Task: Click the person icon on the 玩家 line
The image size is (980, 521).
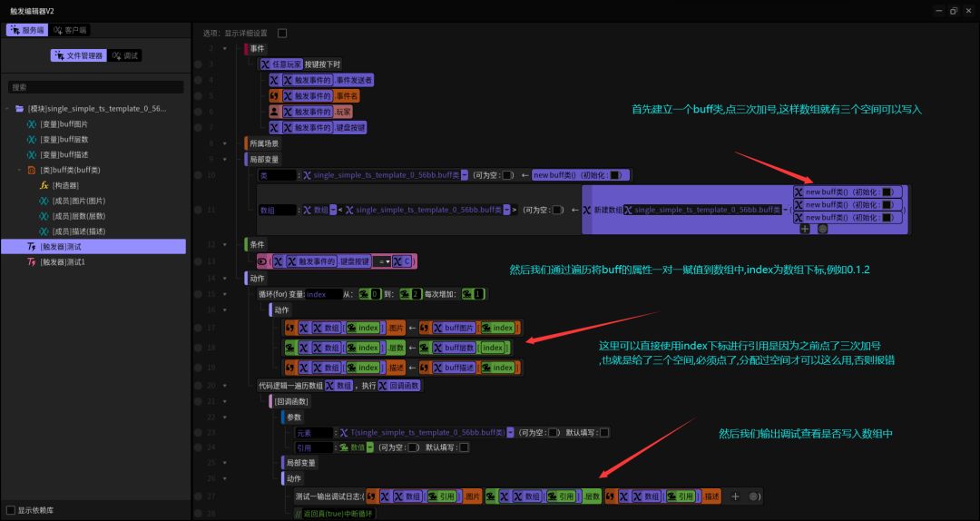Action: 274,112
